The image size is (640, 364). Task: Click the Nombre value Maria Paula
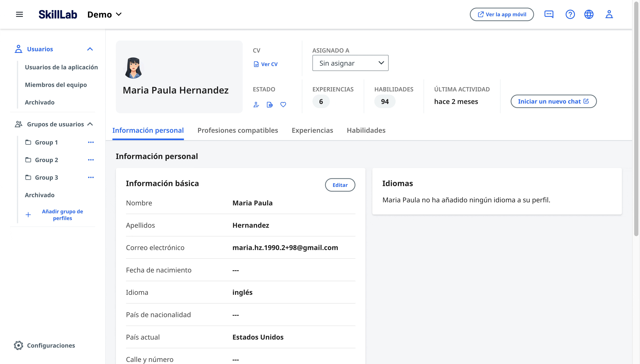coord(252,203)
